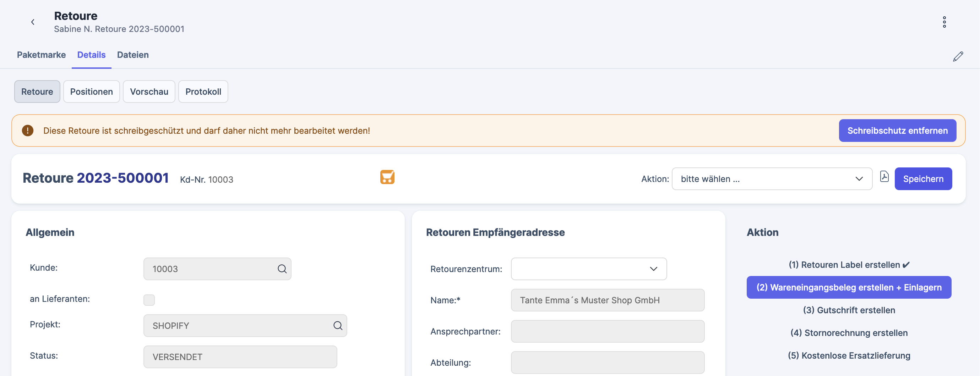980x376 pixels.
Task: Select Gutschrift erstellen action
Action: click(849, 310)
